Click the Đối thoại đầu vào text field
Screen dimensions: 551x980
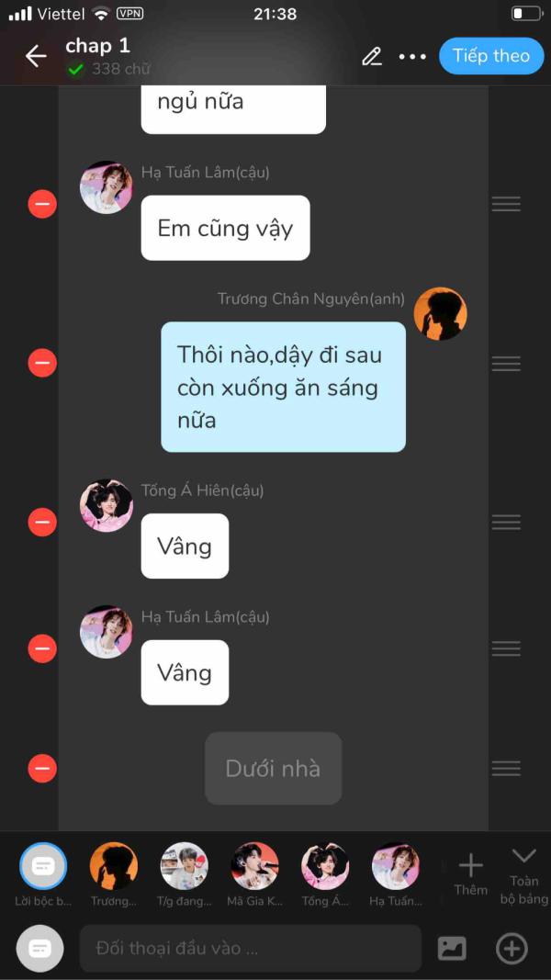(x=251, y=948)
